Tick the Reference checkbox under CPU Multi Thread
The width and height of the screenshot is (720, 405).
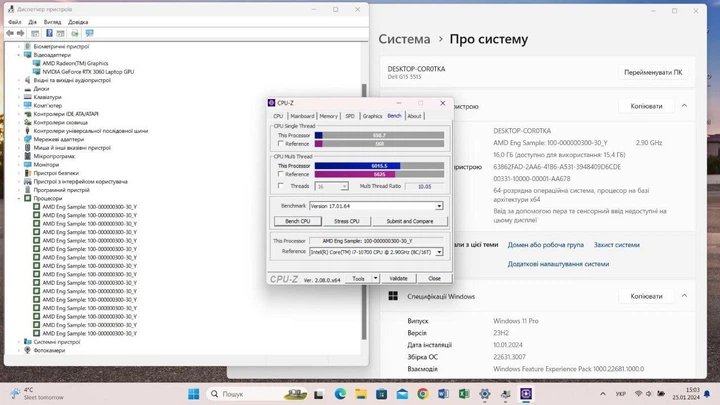(x=281, y=174)
